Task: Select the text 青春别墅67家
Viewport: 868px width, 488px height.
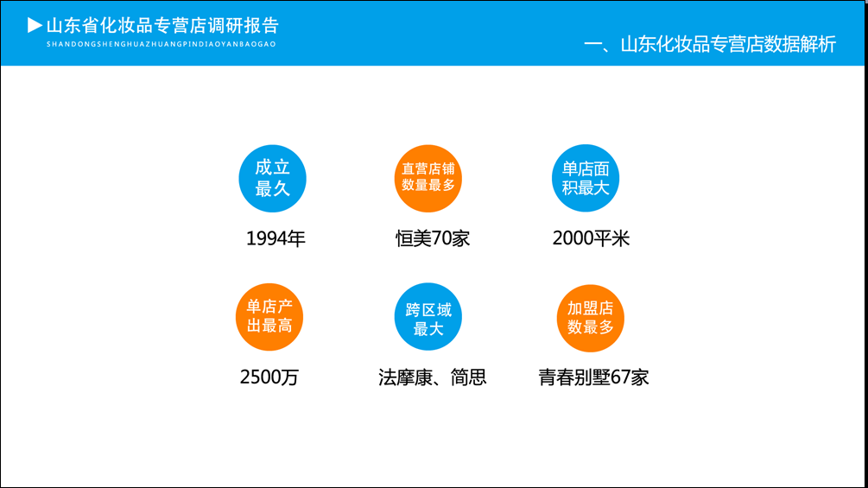Action: [x=593, y=377]
